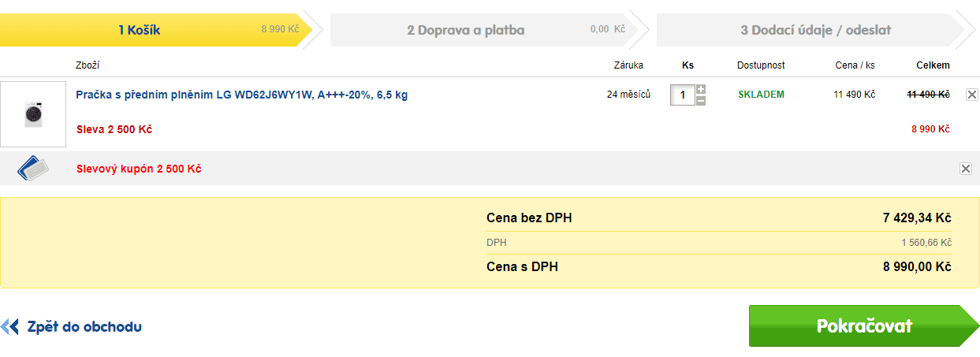Click the Cena s DPH total amount
The width and height of the screenshot is (980, 357).
(917, 267)
